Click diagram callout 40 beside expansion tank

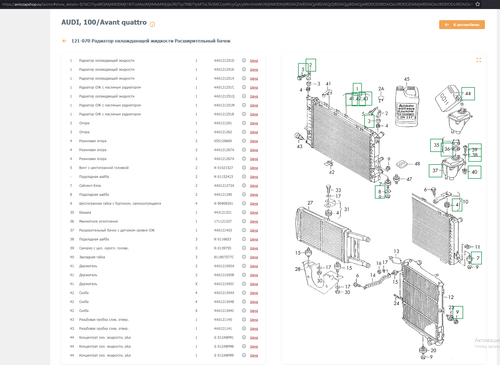pyautogui.click(x=474, y=172)
